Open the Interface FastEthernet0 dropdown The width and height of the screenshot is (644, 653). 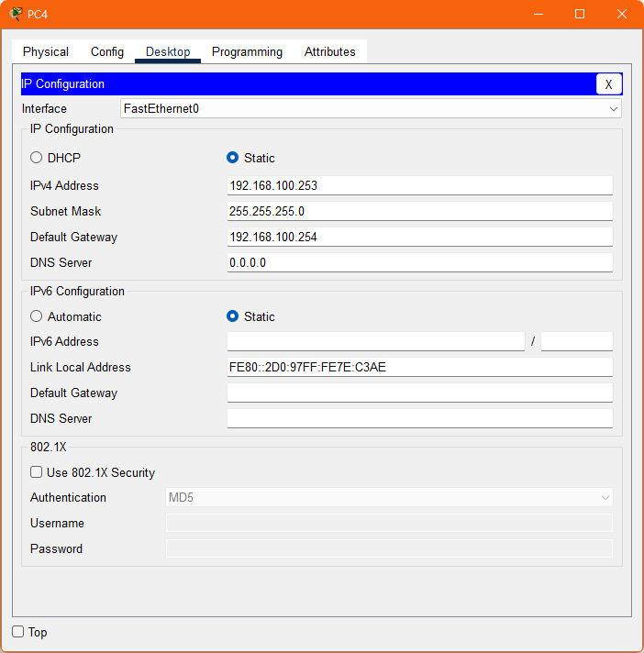pyautogui.click(x=371, y=109)
